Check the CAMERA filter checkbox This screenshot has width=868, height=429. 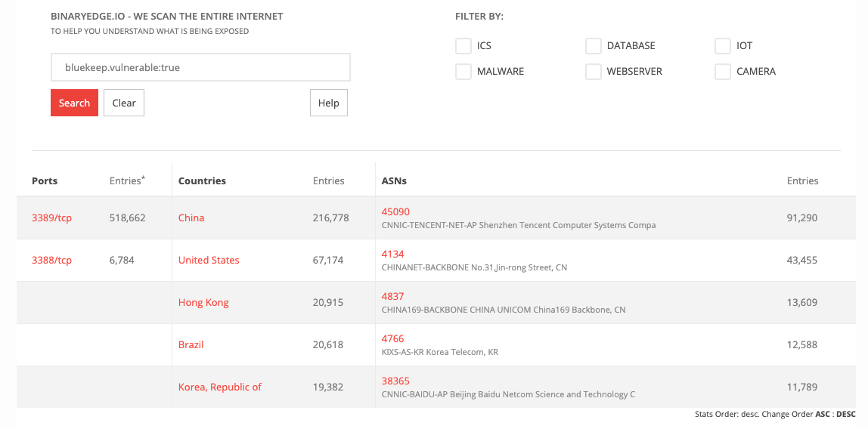click(x=722, y=71)
